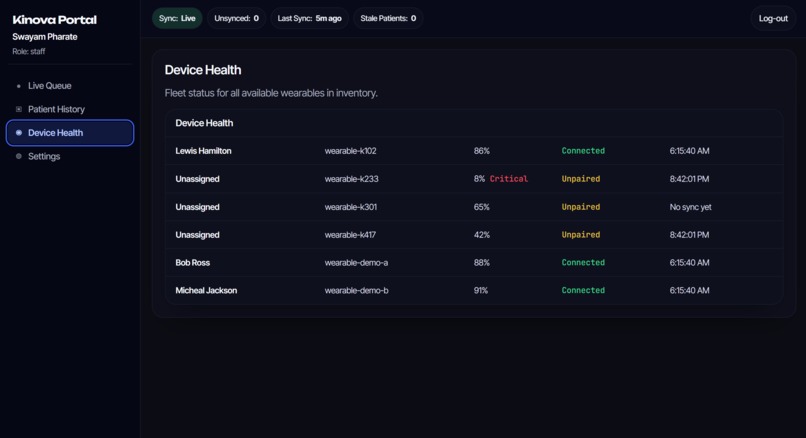Screen dimensions: 806x438
Task: Click device ID wearable-k301
Action: [351, 207]
